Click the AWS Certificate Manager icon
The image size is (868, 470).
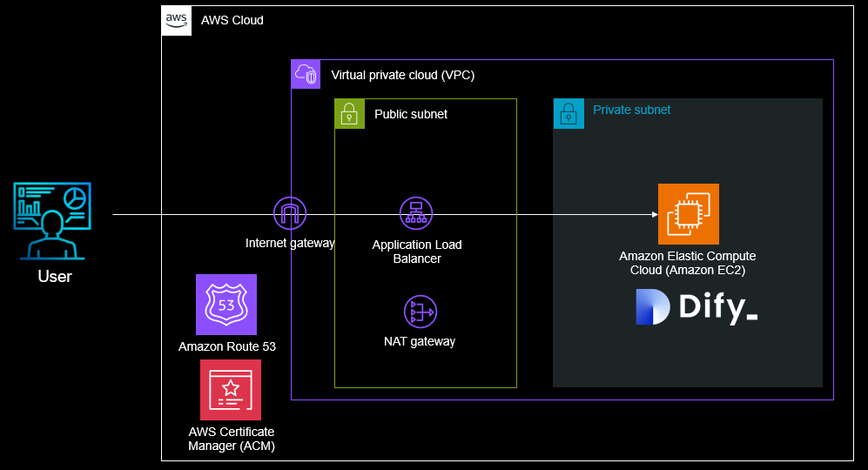click(231, 390)
